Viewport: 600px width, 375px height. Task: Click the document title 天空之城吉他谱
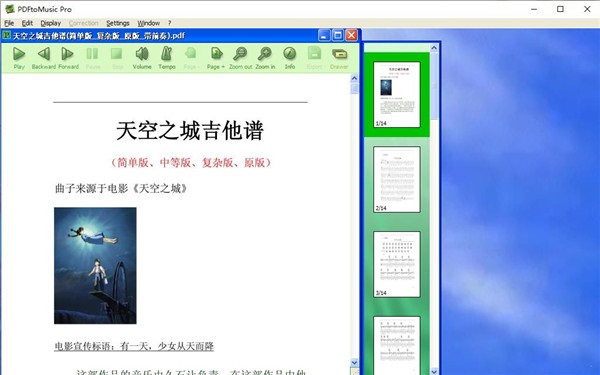(190, 131)
